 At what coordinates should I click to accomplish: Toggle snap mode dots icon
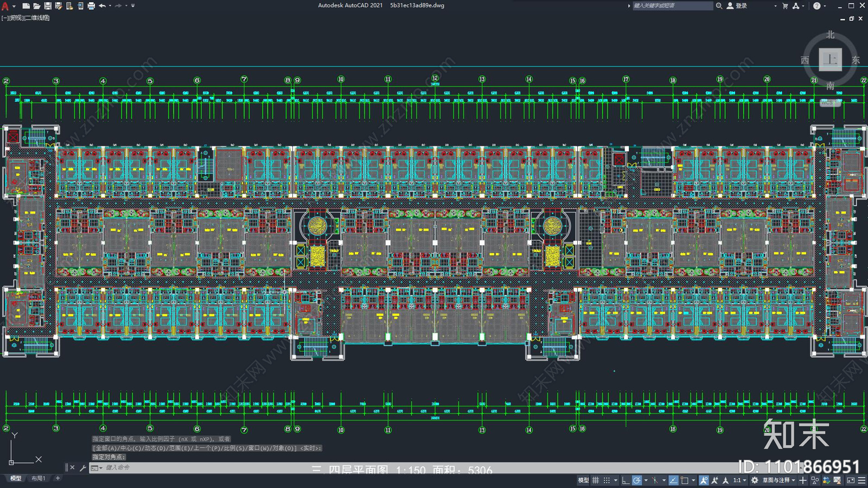607,480
